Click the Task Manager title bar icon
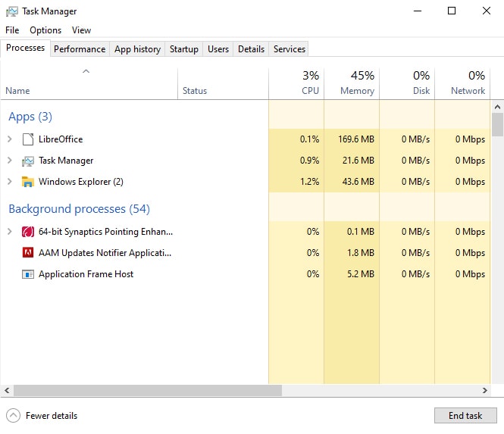Image resolution: width=504 pixels, height=434 pixels. (12, 11)
